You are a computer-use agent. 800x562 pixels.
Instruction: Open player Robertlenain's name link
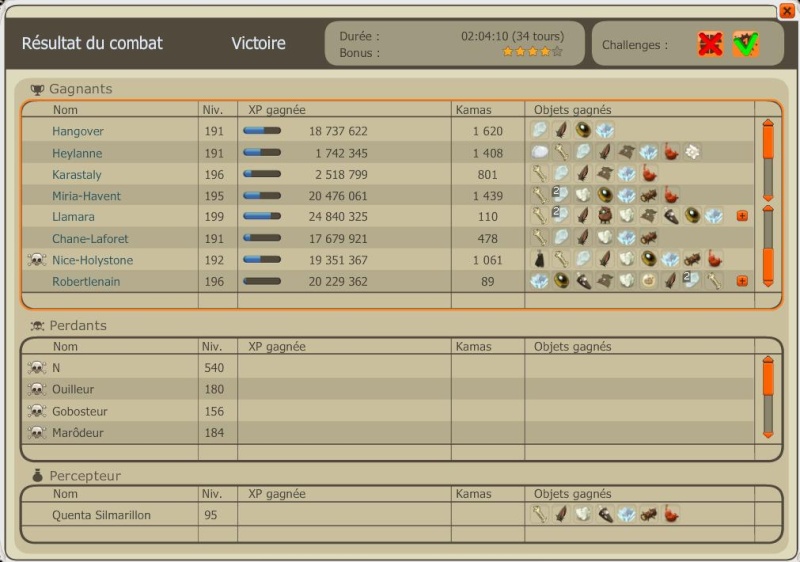point(86,282)
